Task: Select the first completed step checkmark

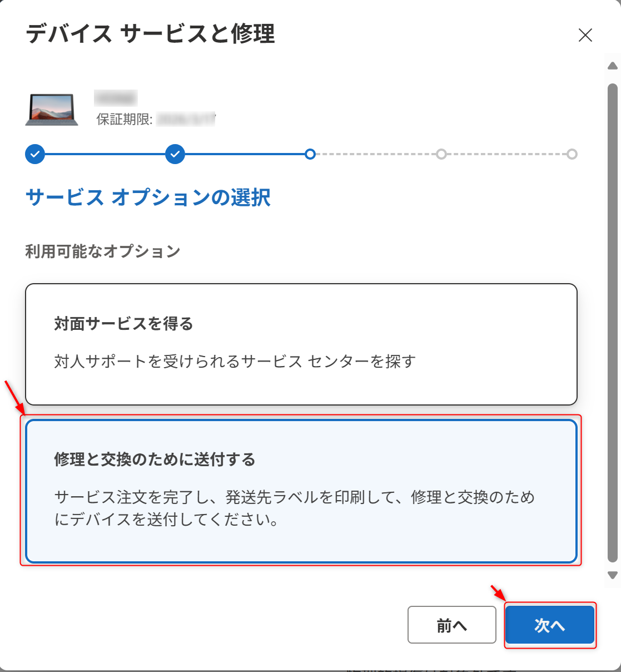Action: point(35,154)
